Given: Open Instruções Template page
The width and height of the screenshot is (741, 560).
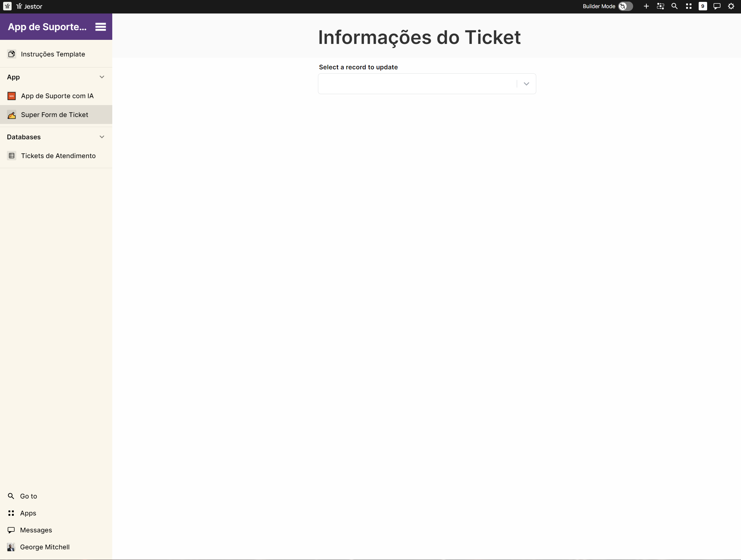Looking at the screenshot, I should 53,54.
